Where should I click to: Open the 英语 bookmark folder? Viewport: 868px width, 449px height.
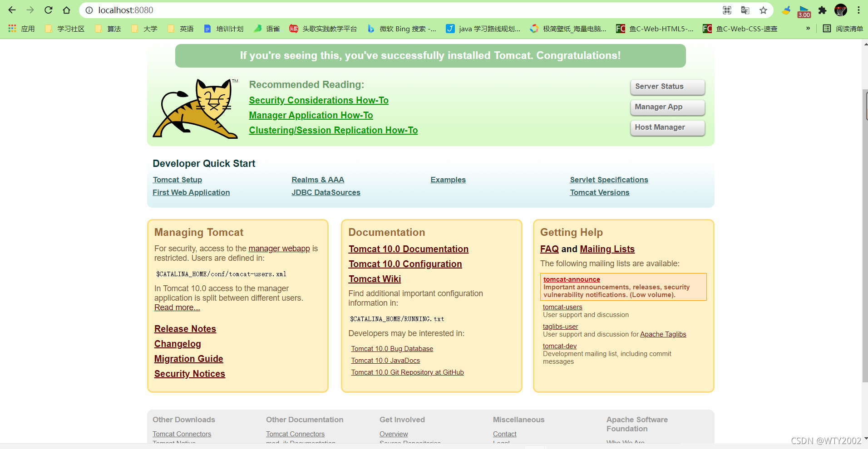click(x=181, y=29)
